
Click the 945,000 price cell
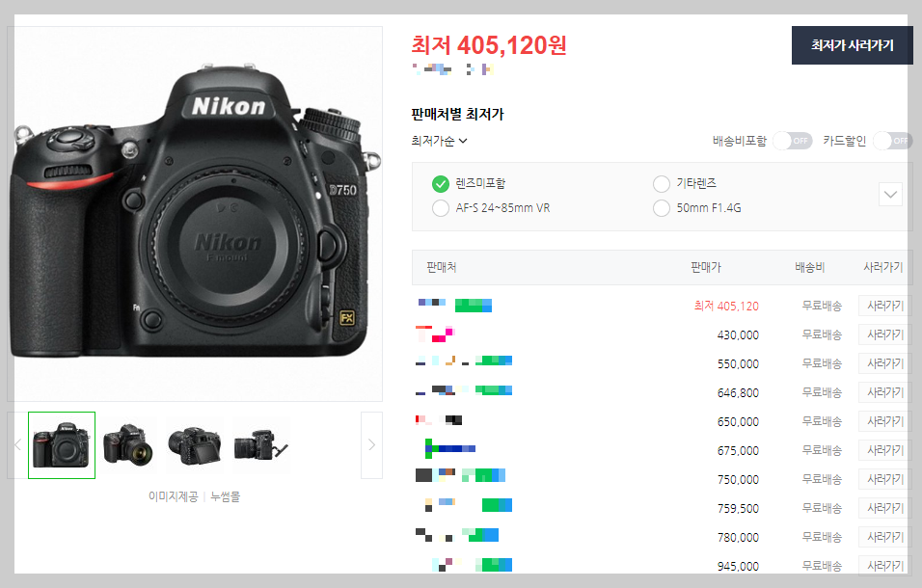click(738, 566)
